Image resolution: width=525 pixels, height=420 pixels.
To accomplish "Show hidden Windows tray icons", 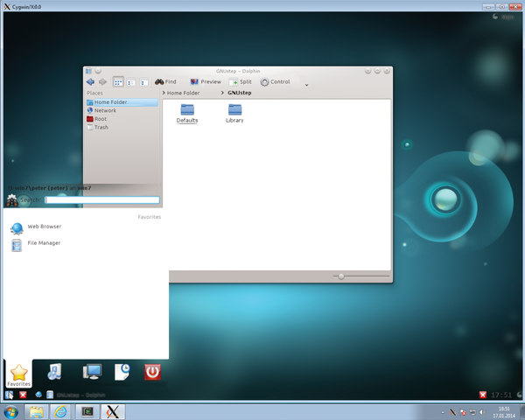I will 443,412.
